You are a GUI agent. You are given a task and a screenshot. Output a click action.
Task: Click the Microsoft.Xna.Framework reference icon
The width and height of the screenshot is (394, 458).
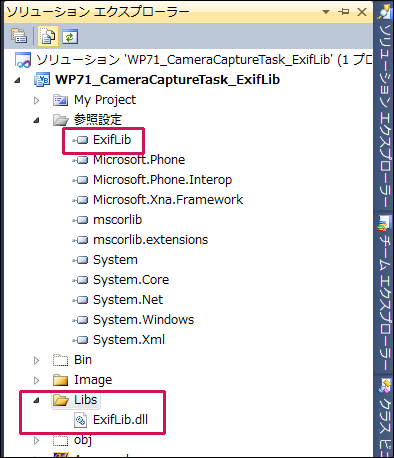(80, 200)
